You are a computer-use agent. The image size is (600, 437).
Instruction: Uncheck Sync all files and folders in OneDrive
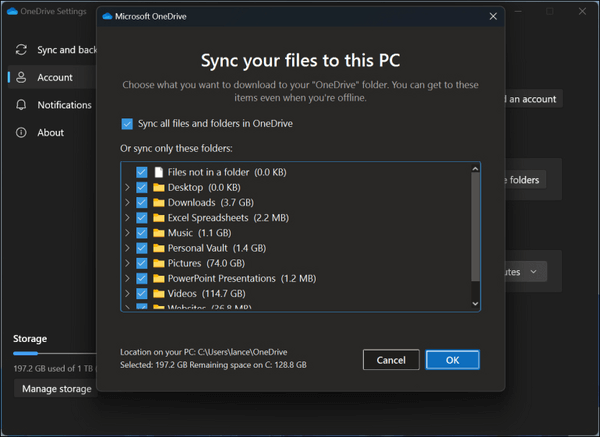(127, 124)
